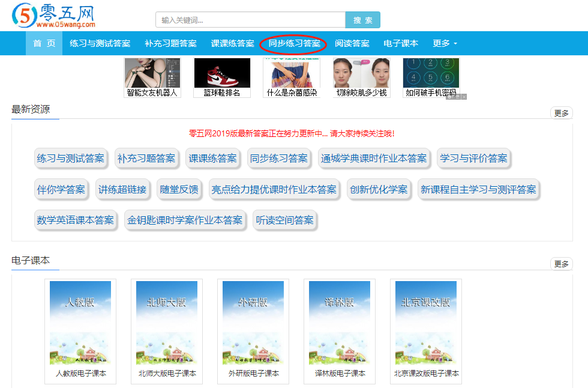Screen dimensions: 588x388
Task: Open the 通城学典课时作业本答案 link
Action: point(374,159)
